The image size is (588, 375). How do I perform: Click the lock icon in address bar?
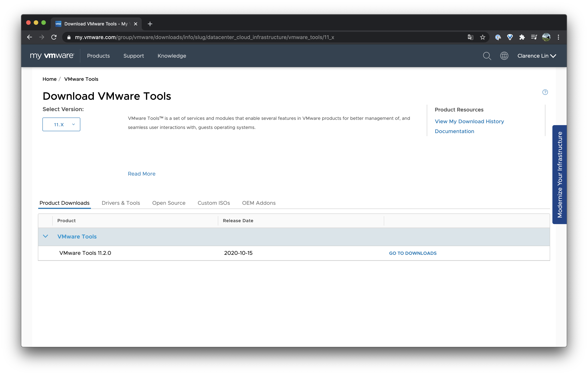tap(69, 37)
